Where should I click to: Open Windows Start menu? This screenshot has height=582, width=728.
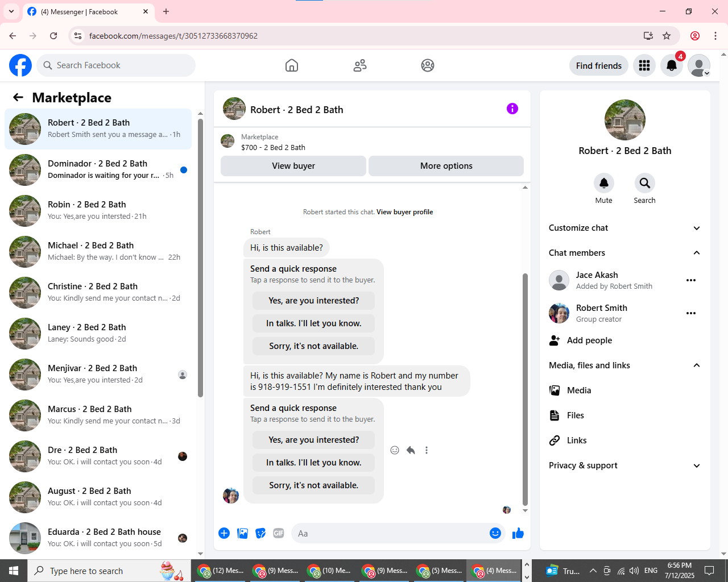(x=14, y=571)
